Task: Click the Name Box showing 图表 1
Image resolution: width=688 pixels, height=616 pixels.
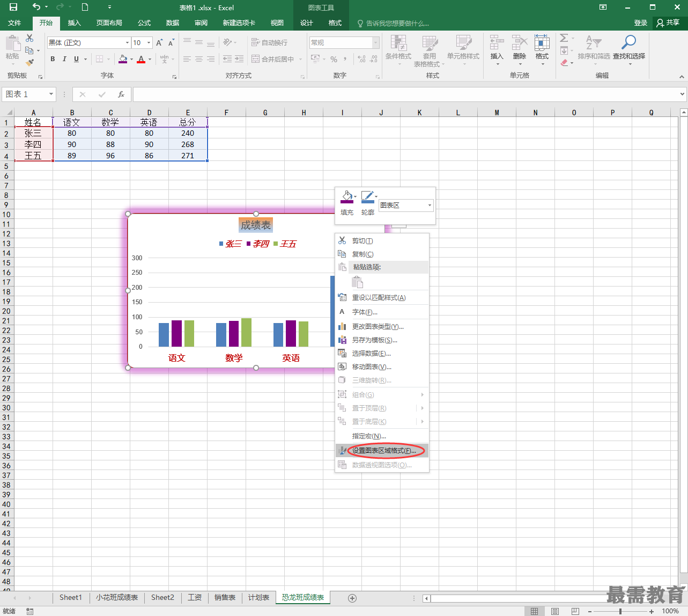Action: (29, 94)
